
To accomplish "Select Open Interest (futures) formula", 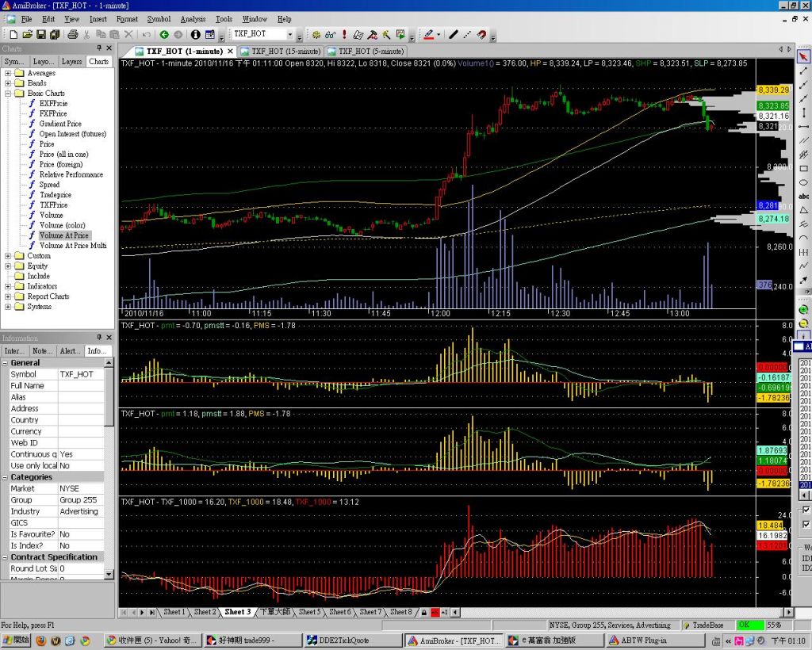I will (72, 134).
